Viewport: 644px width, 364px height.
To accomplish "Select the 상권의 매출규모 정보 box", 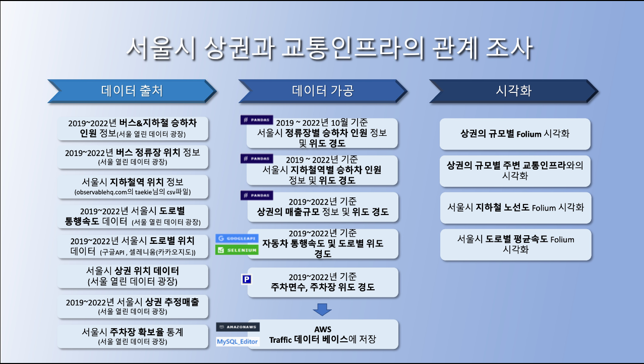I will tap(322, 207).
